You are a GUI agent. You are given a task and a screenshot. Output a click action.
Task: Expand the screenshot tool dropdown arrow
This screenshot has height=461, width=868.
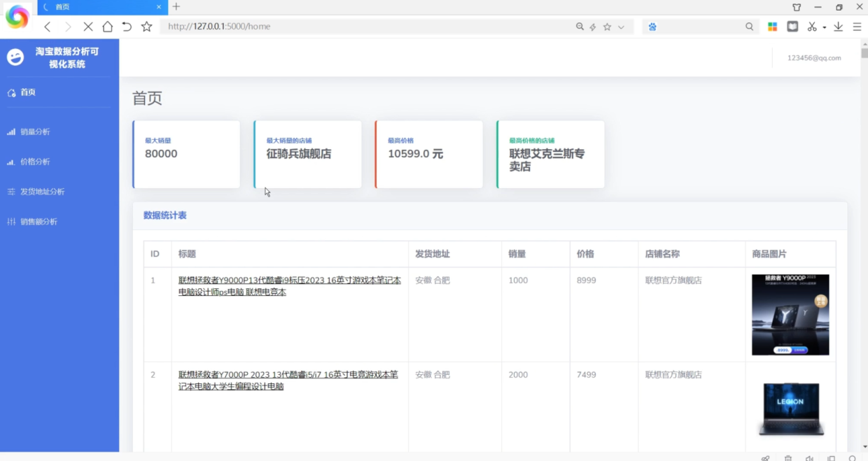pos(825,27)
